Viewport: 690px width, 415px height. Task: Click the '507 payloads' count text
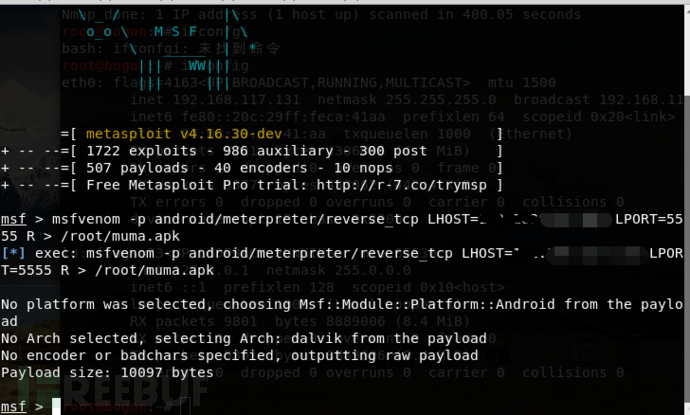click(137, 168)
